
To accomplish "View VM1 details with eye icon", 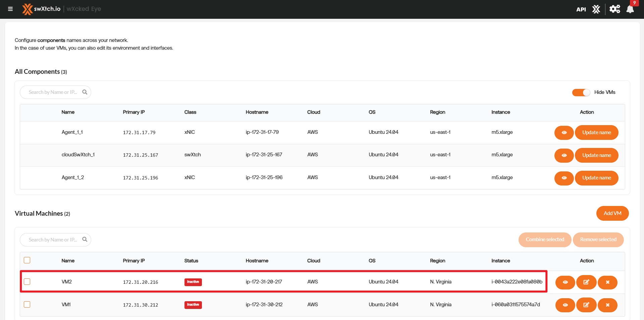I will pos(565,305).
